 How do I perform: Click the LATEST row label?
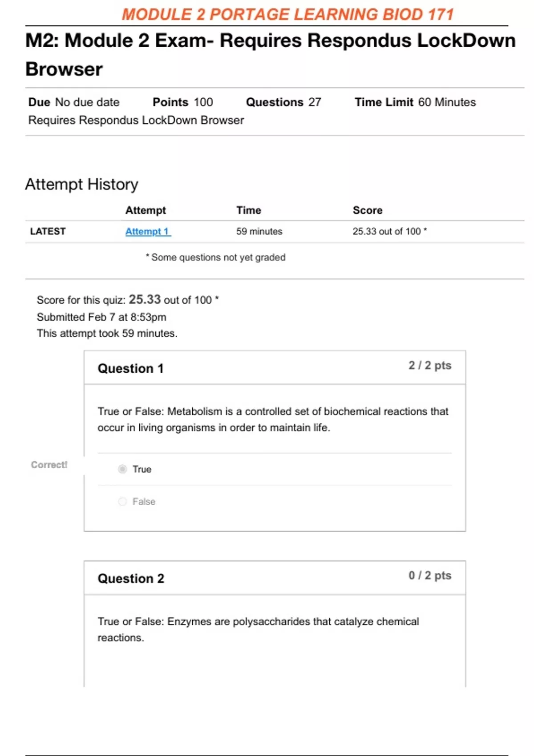[x=48, y=231]
